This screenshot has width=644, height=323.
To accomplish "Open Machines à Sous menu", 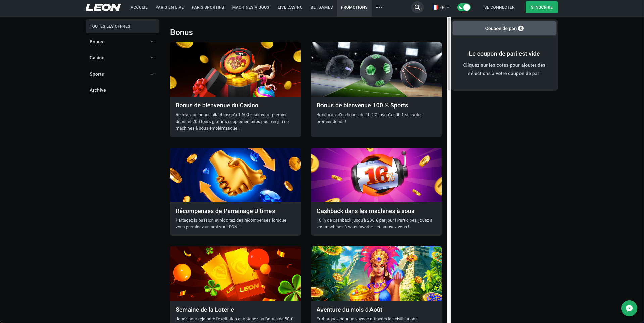I will point(251,7).
